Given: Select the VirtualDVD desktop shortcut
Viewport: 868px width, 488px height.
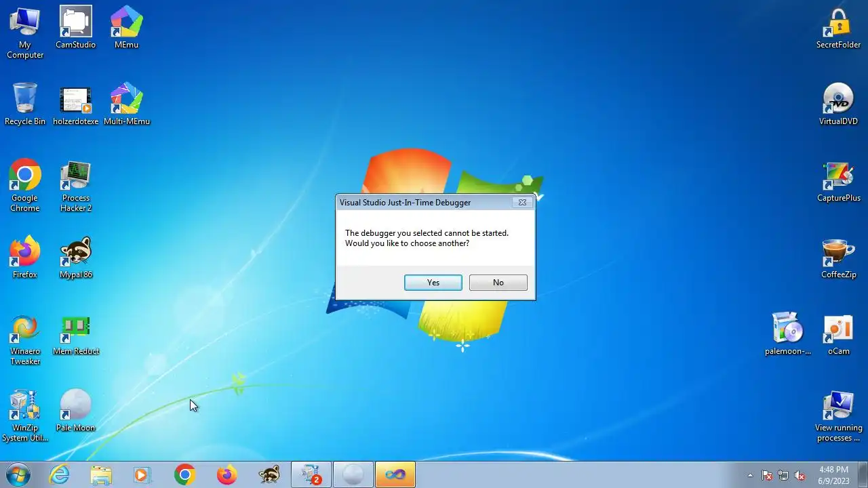Looking at the screenshot, I should point(839,104).
